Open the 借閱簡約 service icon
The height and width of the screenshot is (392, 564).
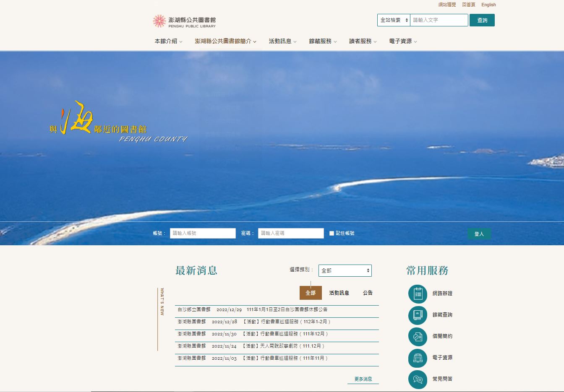418,337
